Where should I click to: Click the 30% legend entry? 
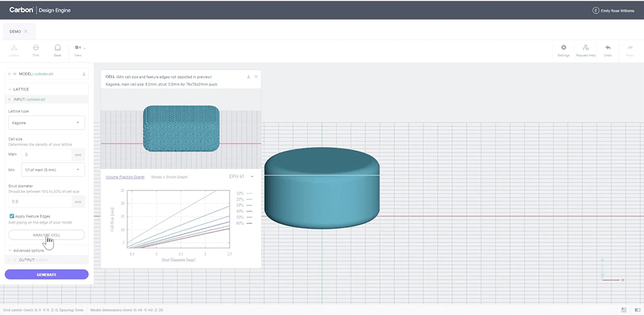tap(244, 205)
